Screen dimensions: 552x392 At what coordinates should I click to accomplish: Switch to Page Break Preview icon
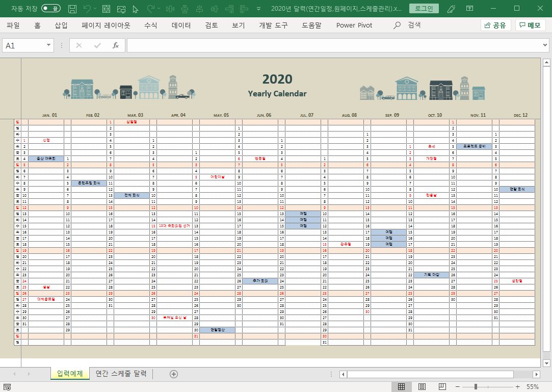tap(442, 387)
